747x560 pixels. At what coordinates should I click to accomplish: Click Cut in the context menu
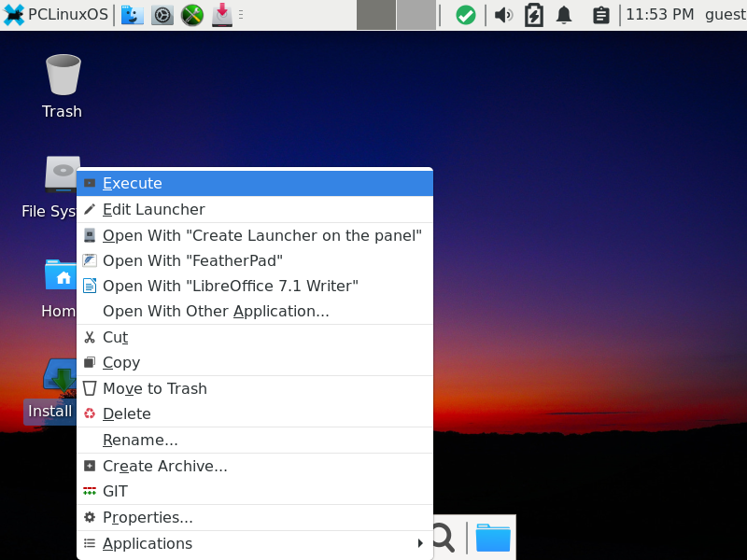[255, 338]
